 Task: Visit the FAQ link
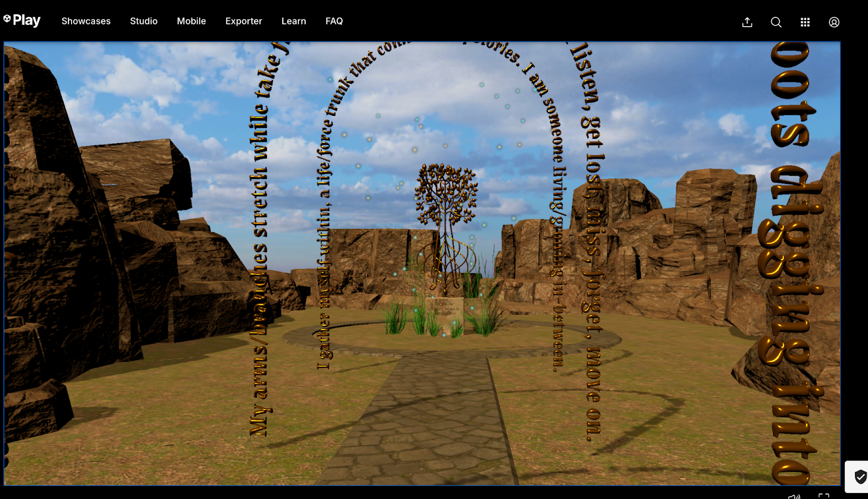tap(334, 21)
